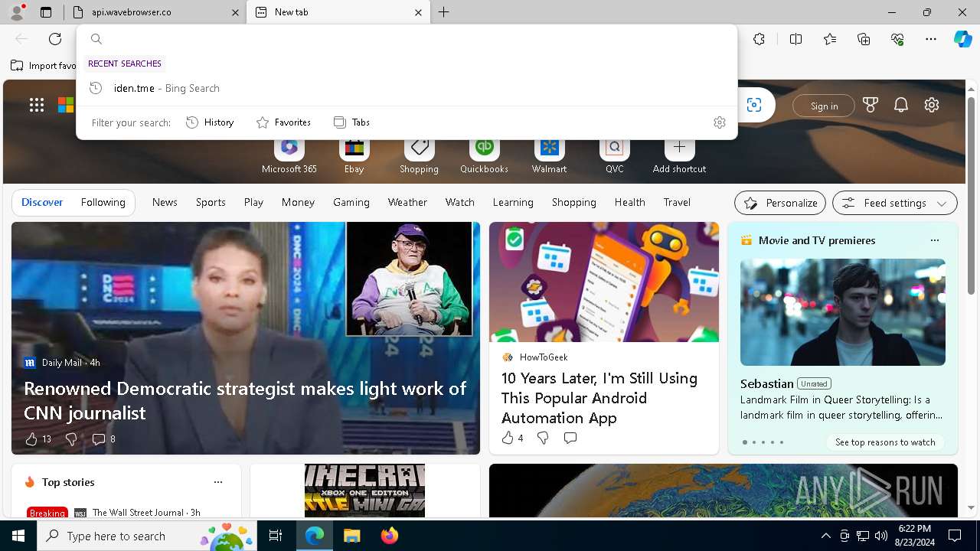Filter search by Favorites
Viewport: 980px width, 551px height.
click(x=283, y=122)
